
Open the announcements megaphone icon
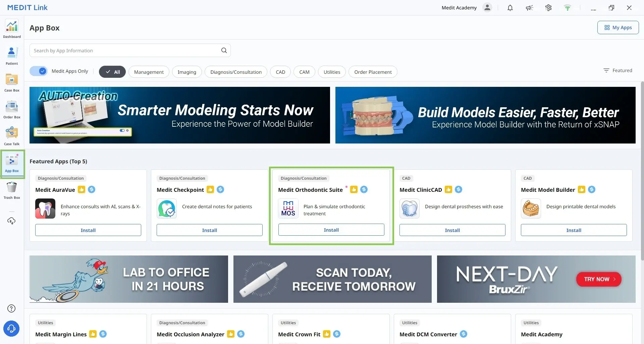(529, 8)
